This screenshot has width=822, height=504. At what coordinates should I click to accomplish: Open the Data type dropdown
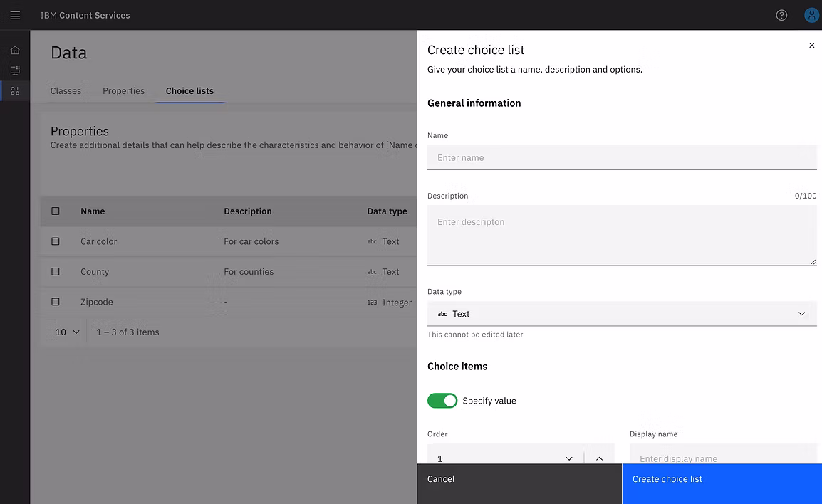pos(622,314)
